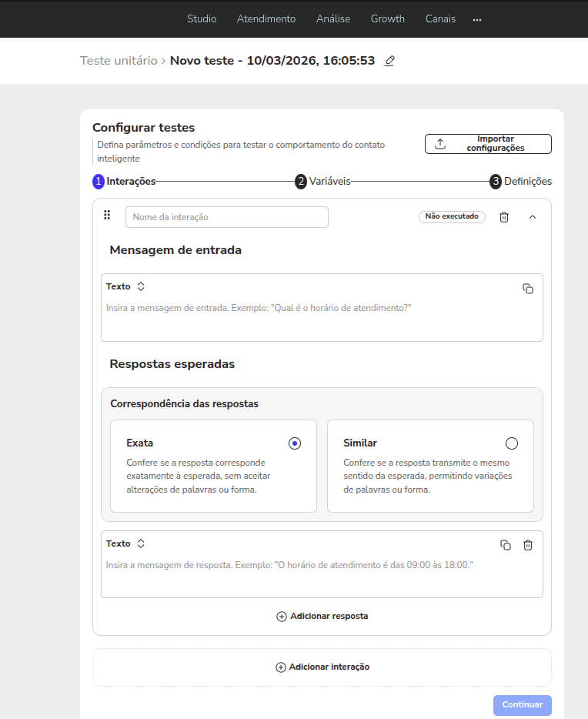
Task: Duplicate the expected response text block
Action: pos(506,545)
